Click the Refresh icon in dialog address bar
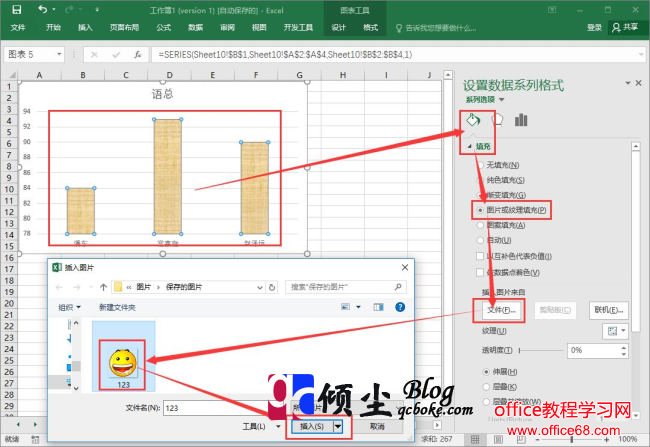The height and width of the screenshot is (447, 650). pyautogui.click(x=272, y=287)
